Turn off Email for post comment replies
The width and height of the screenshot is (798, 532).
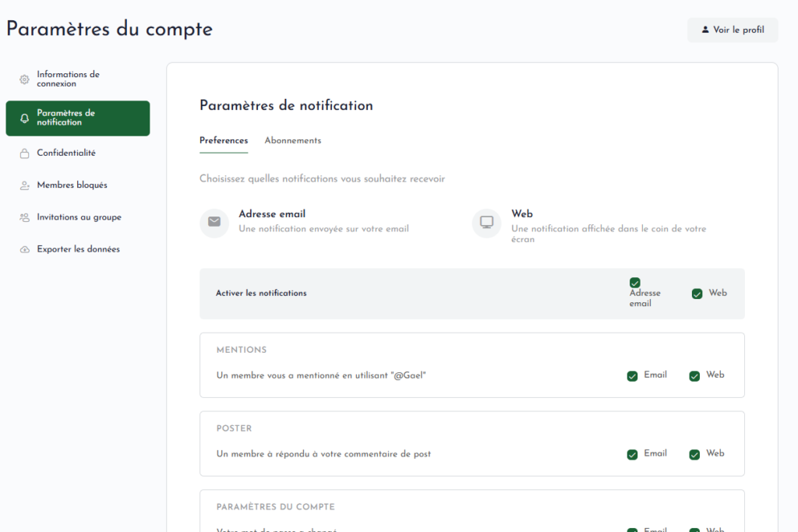(x=633, y=455)
